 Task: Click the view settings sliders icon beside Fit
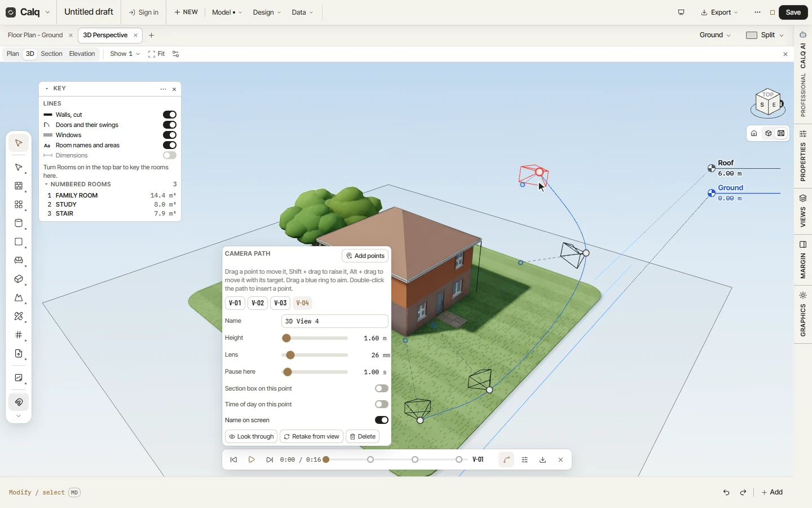(x=176, y=54)
